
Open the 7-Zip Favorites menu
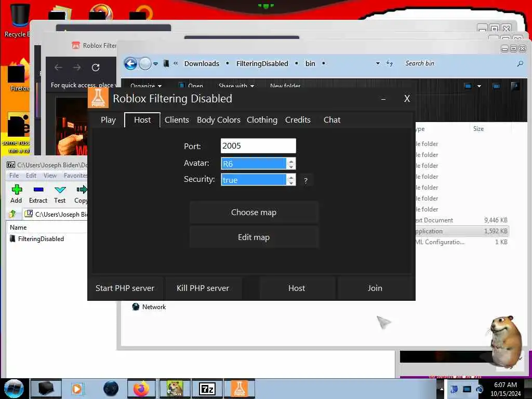(x=75, y=176)
